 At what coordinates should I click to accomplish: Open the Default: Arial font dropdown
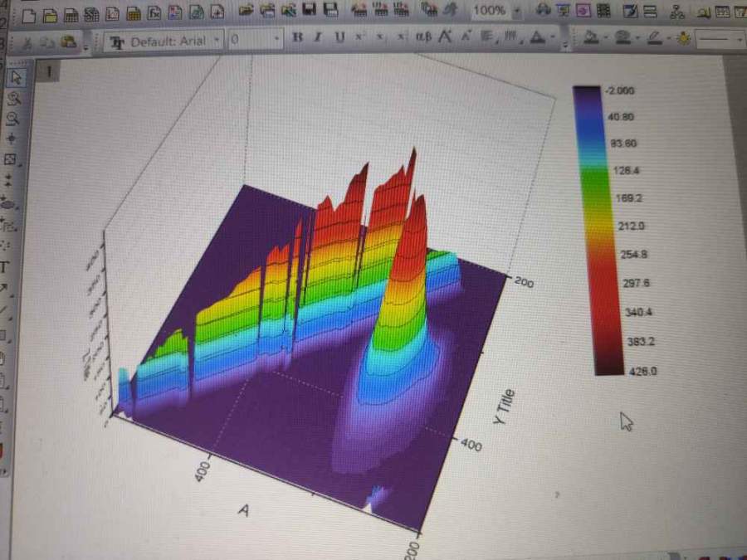217,40
